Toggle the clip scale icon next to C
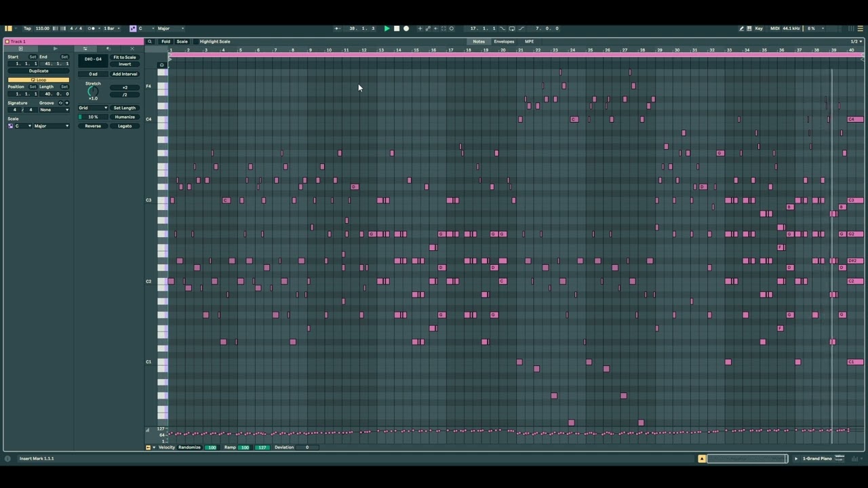 (x=11, y=126)
